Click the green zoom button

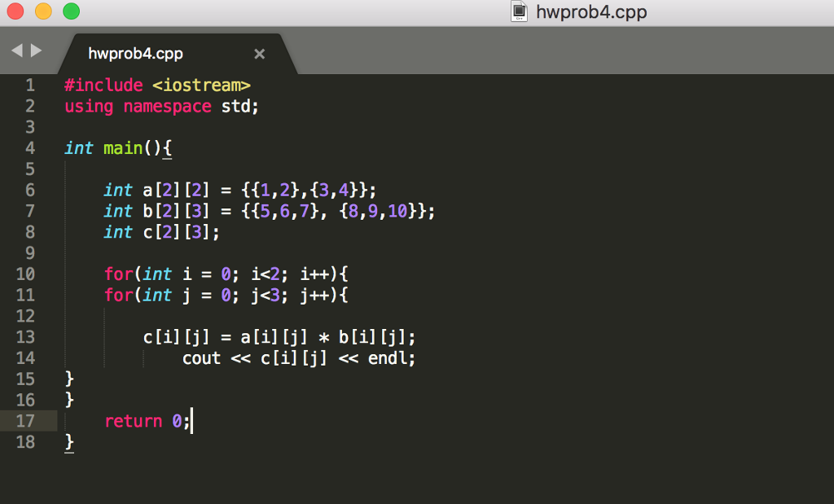tap(72, 12)
